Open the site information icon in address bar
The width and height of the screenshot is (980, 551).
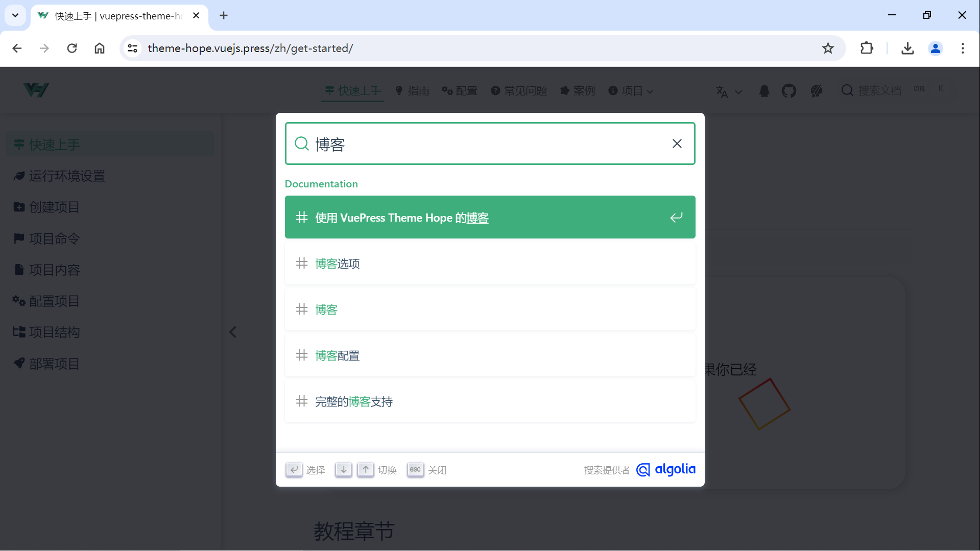(132, 48)
